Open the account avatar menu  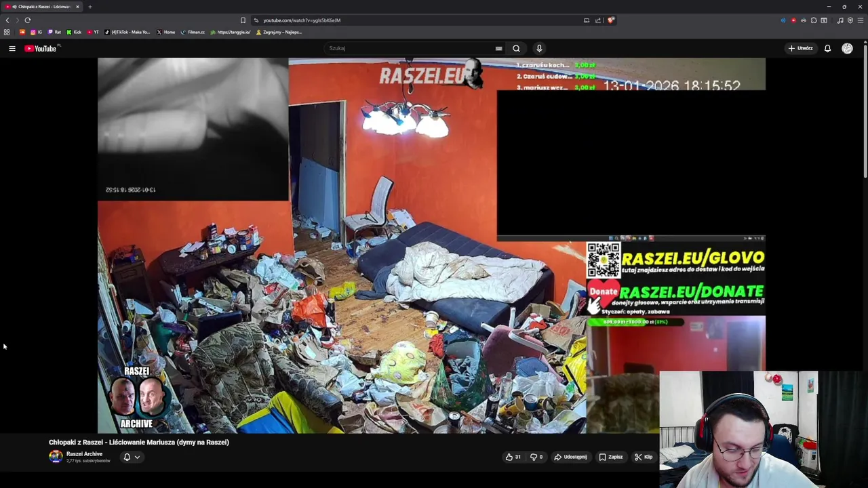coord(847,48)
